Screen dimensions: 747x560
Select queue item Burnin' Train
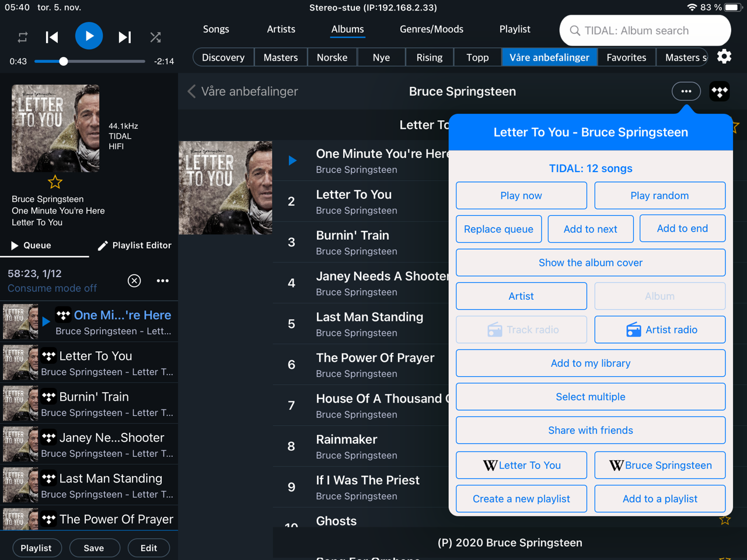tap(89, 404)
